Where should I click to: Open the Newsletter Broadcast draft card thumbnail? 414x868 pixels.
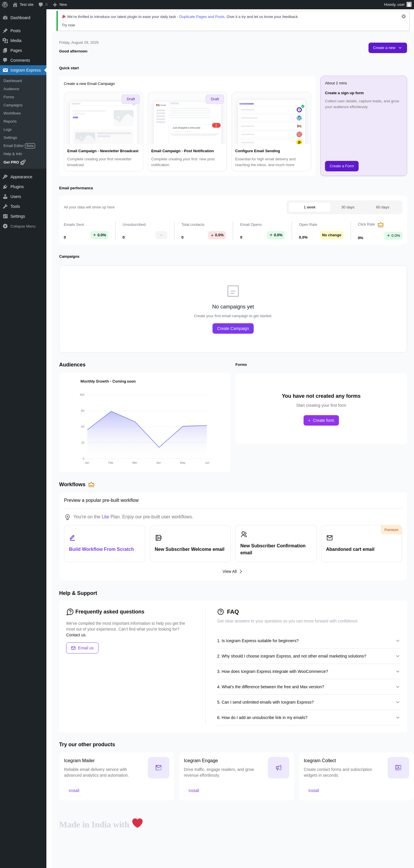[104, 118]
